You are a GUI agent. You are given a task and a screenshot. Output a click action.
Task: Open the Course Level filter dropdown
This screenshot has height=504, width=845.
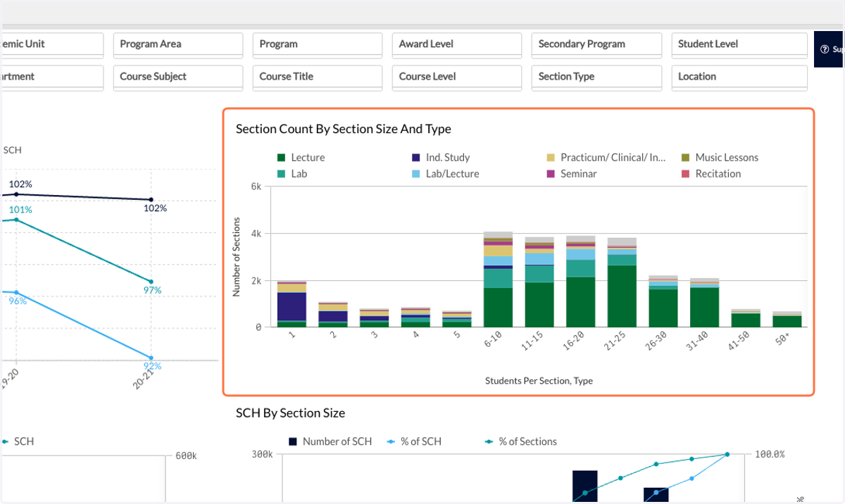pos(456,77)
